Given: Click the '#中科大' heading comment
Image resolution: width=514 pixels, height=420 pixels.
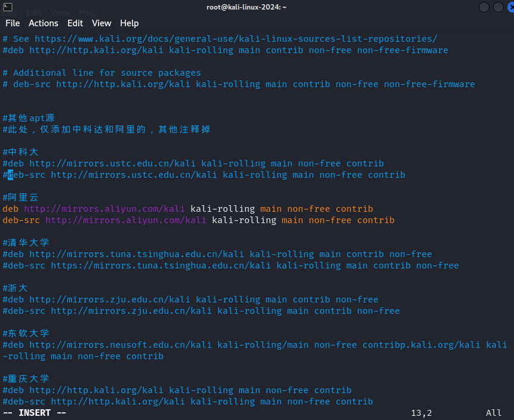Looking at the screenshot, I should pos(20,152).
